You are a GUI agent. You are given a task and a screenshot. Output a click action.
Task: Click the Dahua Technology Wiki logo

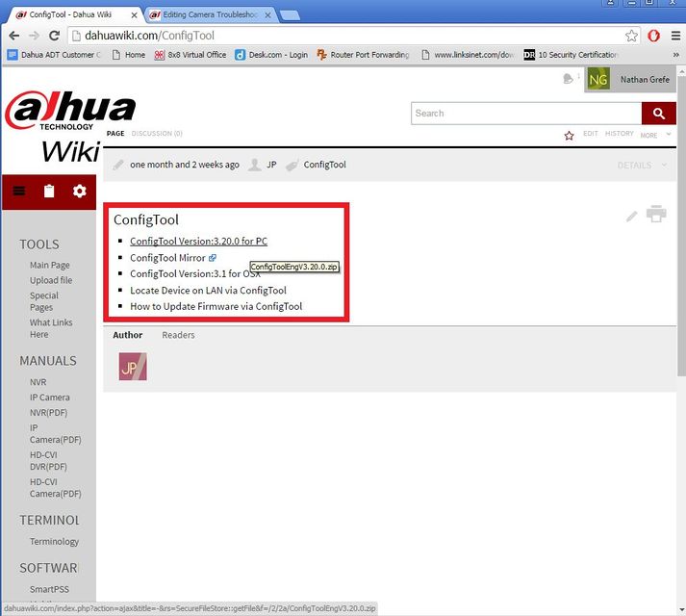[x=70, y=127]
